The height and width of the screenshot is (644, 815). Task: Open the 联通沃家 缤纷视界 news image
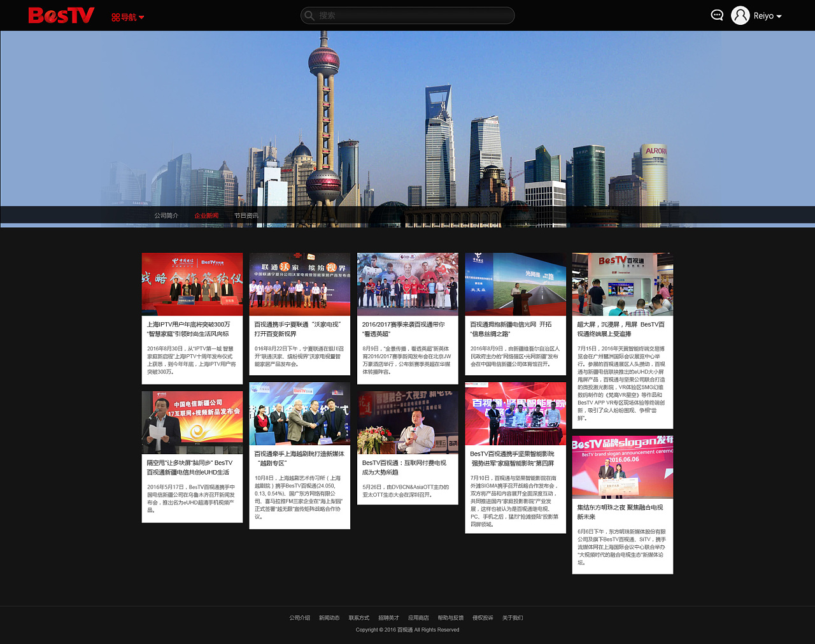299,284
